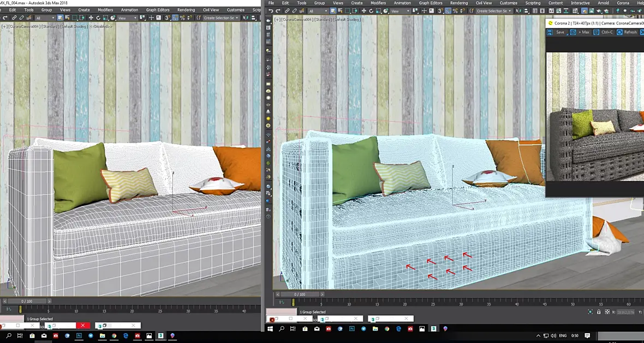Toggle Percent Snap in the left window toolbar

click(x=182, y=17)
